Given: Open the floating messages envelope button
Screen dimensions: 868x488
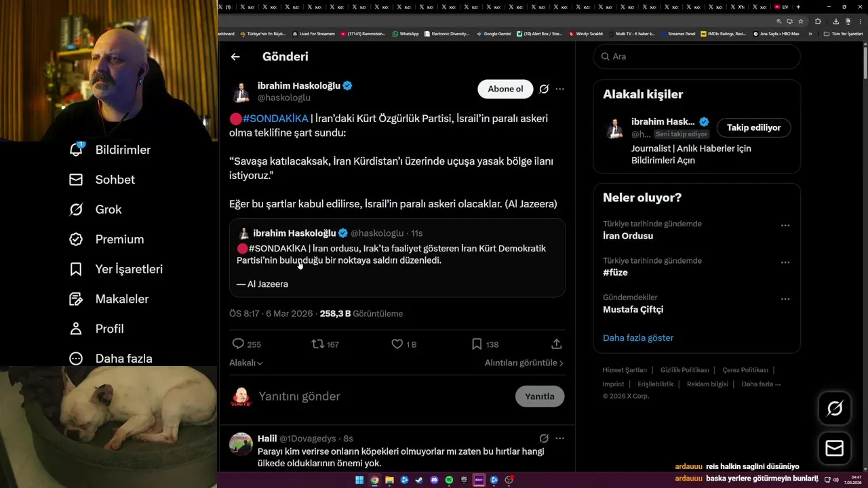Looking at the screenshot, I should [835, 448].
